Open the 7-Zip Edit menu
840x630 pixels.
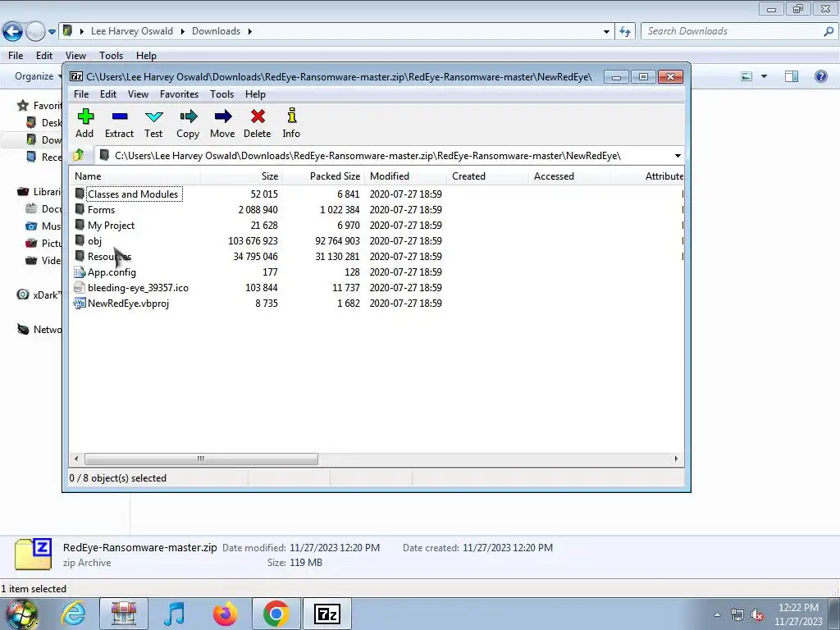point(108,94)
